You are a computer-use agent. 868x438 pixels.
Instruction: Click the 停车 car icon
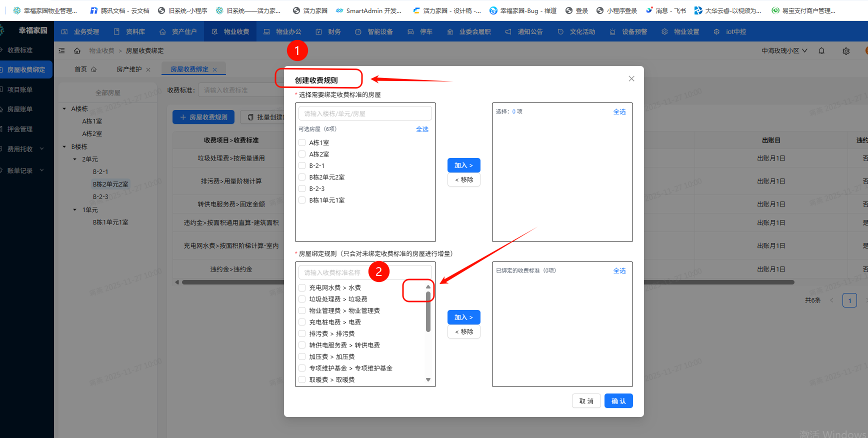[x=410, y=31]
